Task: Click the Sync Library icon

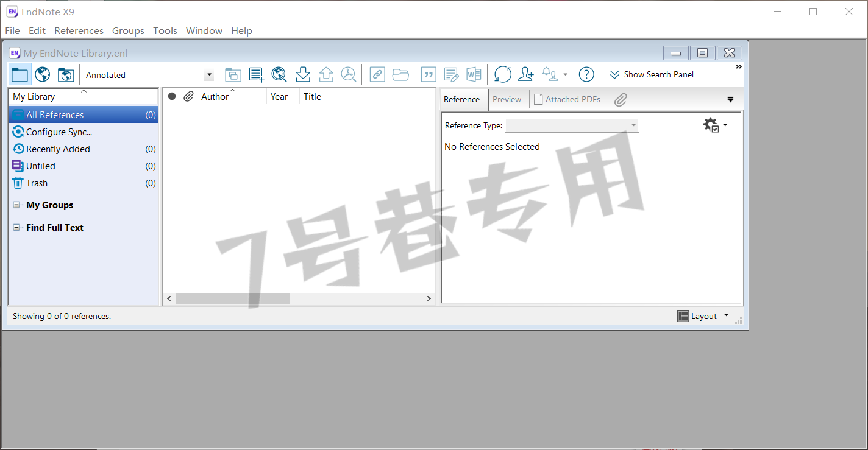Action: pyautogui.click(x=503, y=75)
